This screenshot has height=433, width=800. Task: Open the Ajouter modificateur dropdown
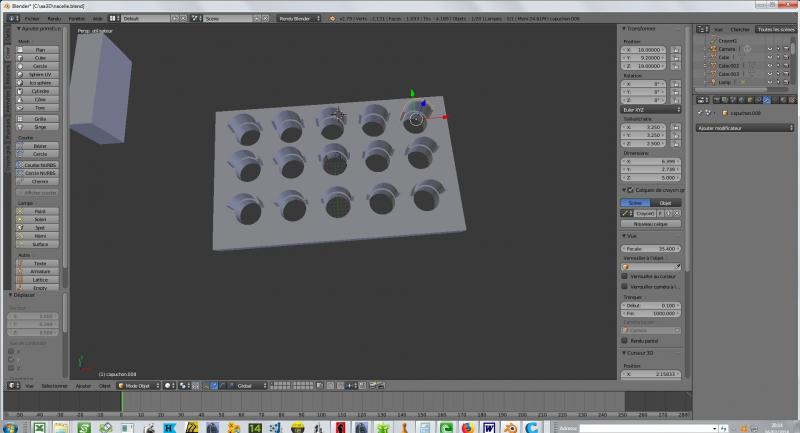pyautogui.click(x=738, y=129)
